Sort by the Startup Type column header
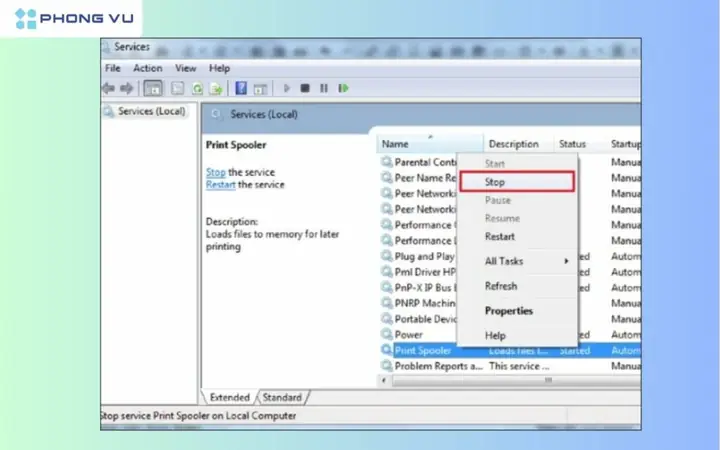Screen dimensions: 720x450 (x=624, y=144)
